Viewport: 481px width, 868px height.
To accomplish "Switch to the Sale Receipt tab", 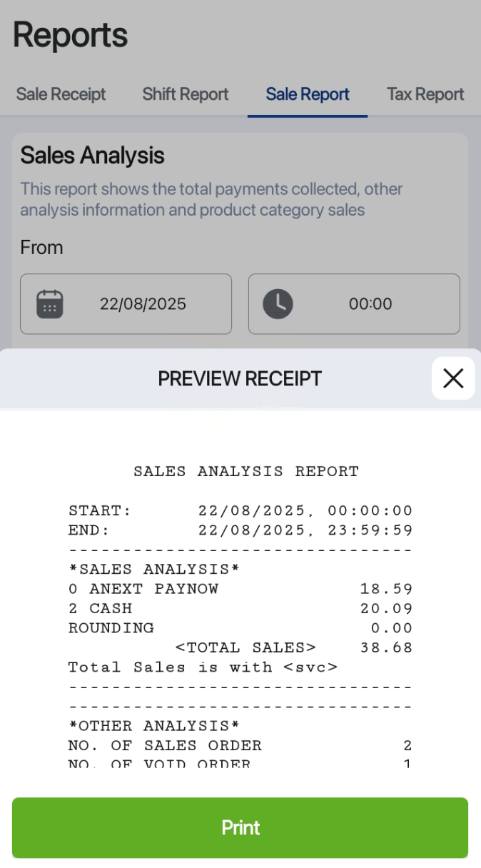I will pos(61,94).
